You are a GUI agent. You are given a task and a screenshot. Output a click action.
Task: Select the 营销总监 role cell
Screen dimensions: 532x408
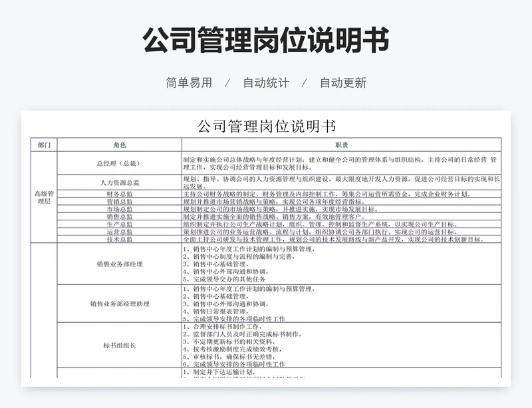(x=120, y=202)
